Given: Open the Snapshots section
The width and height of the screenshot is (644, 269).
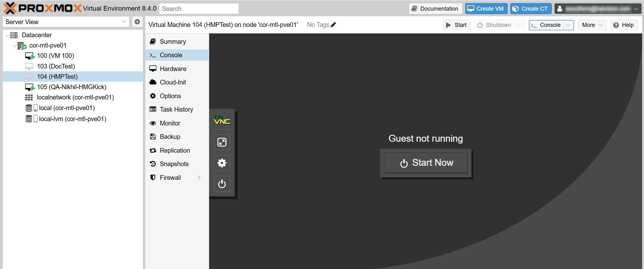Looking at the screenshot, I should click(x=174, y=164).
